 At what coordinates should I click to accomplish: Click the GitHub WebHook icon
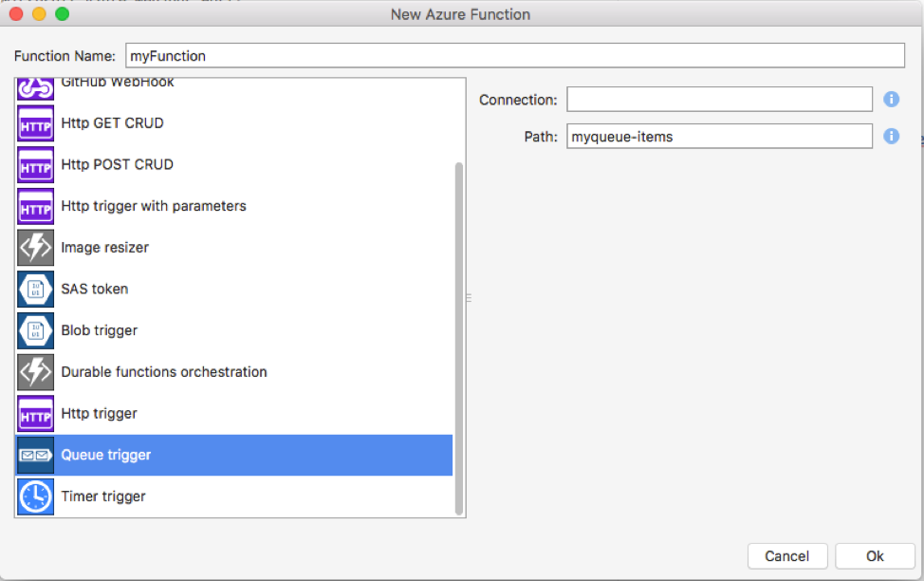coord(36,87)
